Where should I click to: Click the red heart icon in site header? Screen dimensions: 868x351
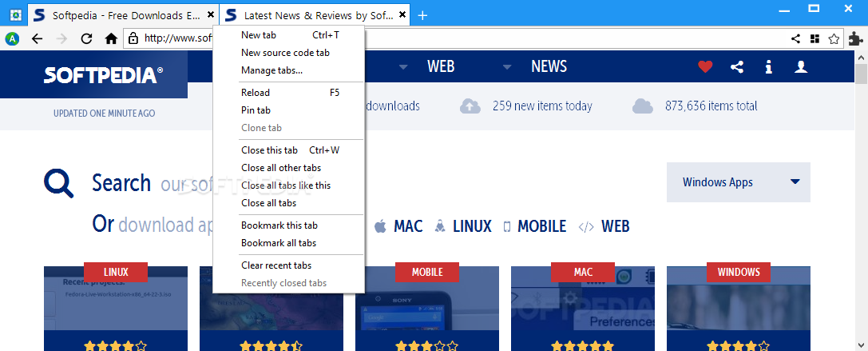tap(704, 67)
